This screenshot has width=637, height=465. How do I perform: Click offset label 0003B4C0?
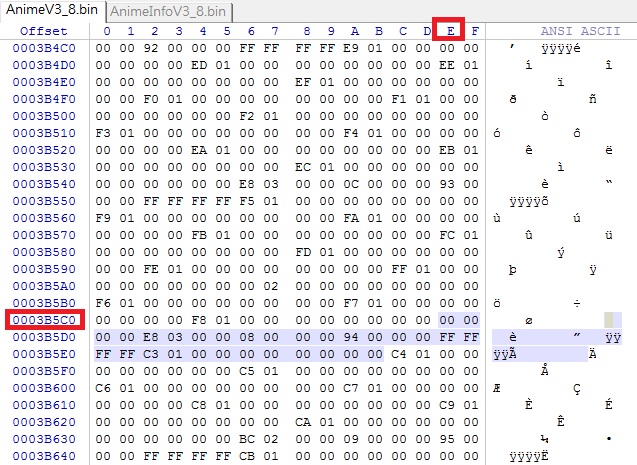click(x=46, y=47)
